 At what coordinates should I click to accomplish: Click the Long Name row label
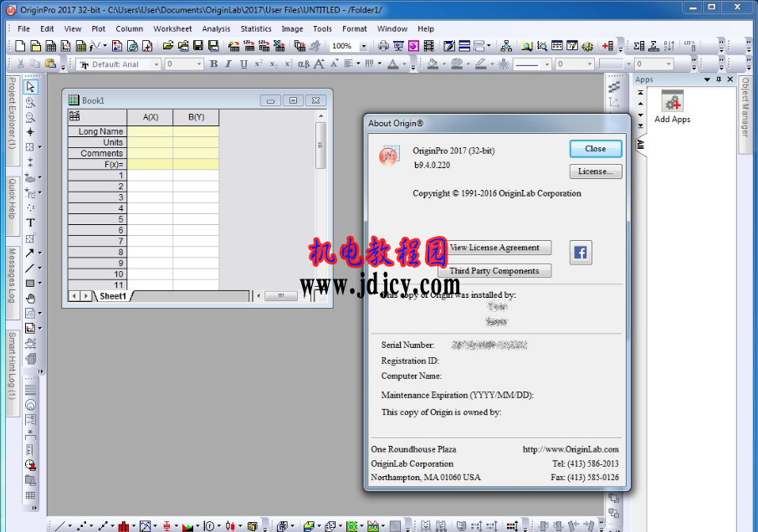coord(98,131)
